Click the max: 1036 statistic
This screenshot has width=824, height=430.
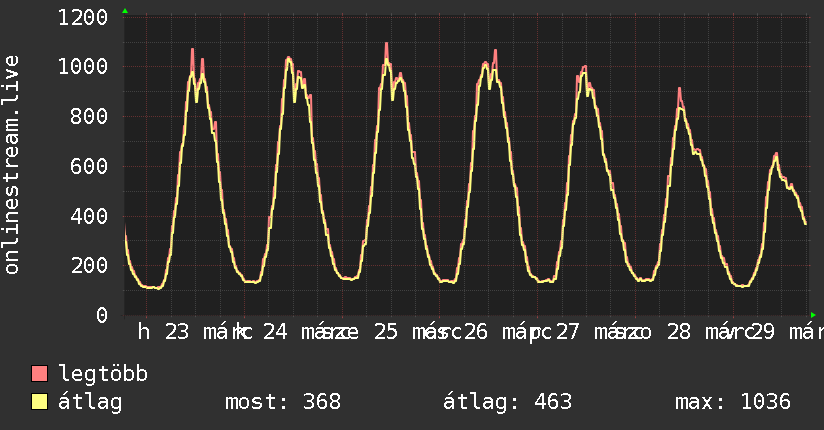733,402
